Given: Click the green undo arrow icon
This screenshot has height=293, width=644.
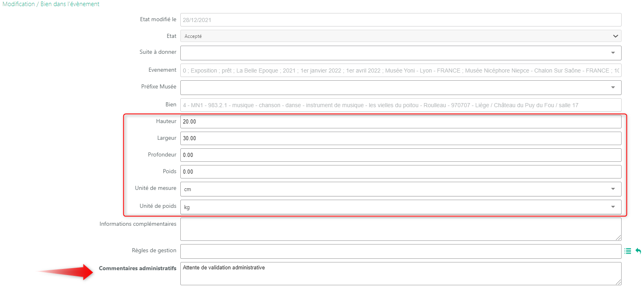Looking at the screenshot, I should (x=638, y=251).
